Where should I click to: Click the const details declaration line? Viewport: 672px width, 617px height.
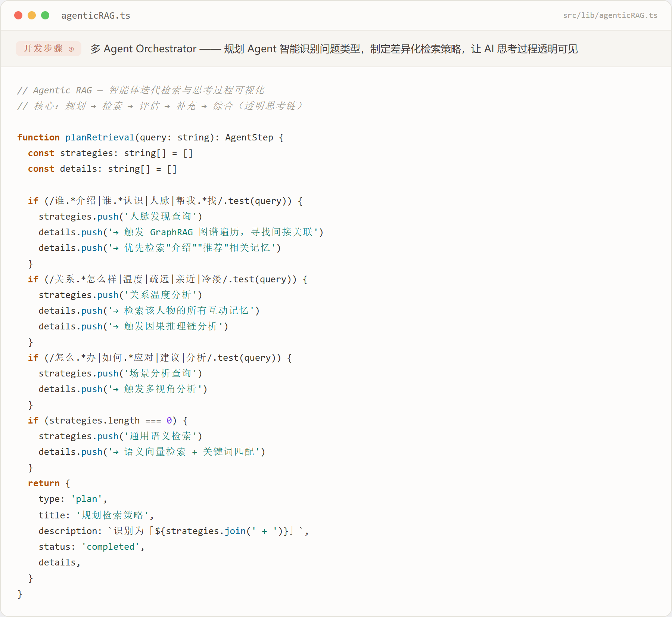click(x=102, y=169)
